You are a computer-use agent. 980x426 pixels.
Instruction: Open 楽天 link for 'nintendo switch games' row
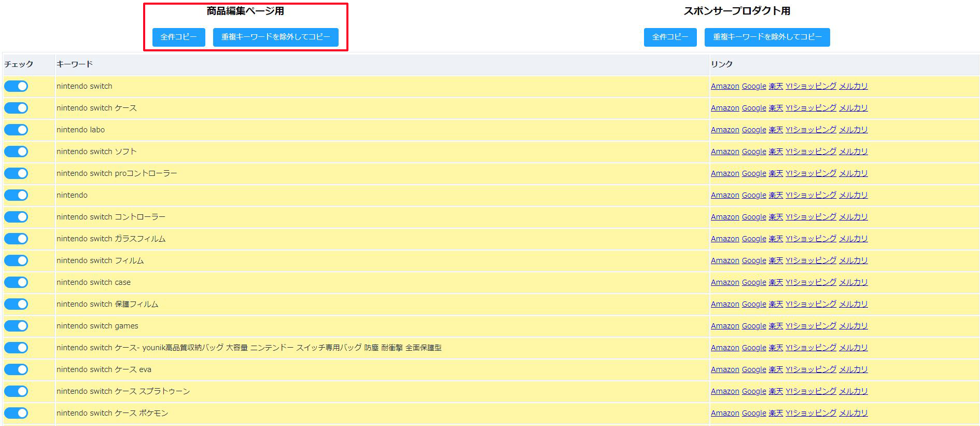[x=776, y=326]
